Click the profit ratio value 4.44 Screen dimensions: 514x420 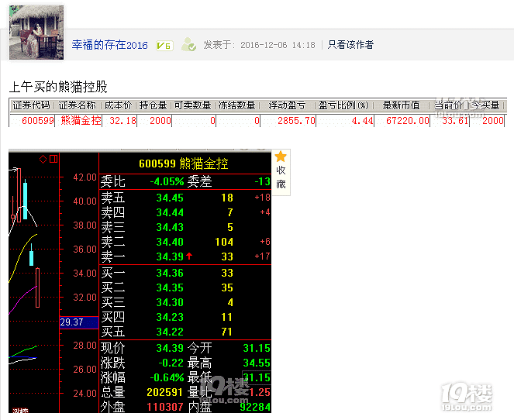(362, 121)
